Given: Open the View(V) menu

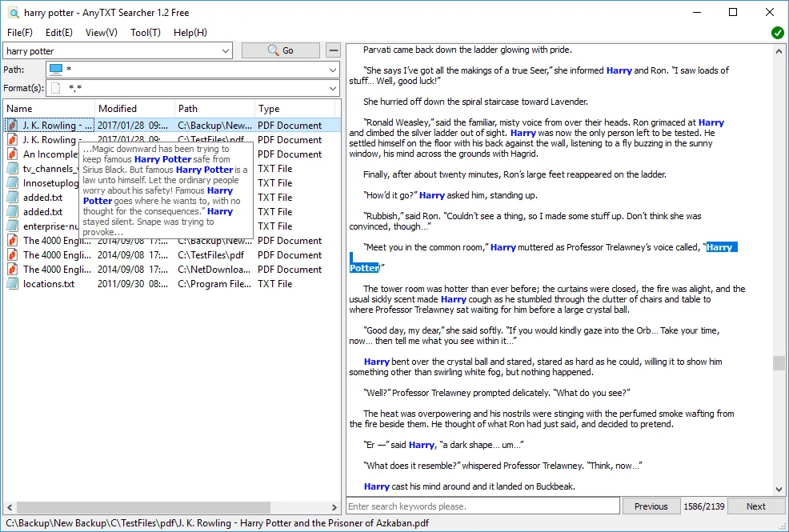Looking at the screenshot, I should pos(101,33).
